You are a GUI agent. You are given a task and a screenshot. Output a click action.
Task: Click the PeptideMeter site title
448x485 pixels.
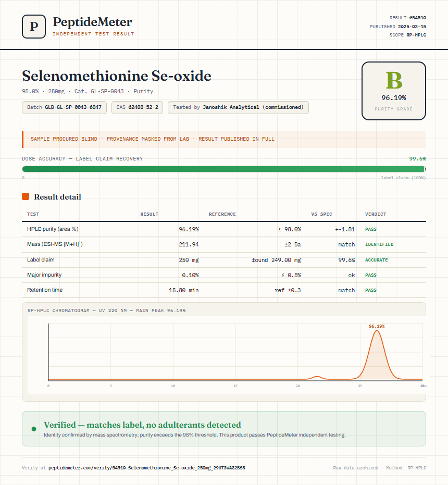(93, 22)
